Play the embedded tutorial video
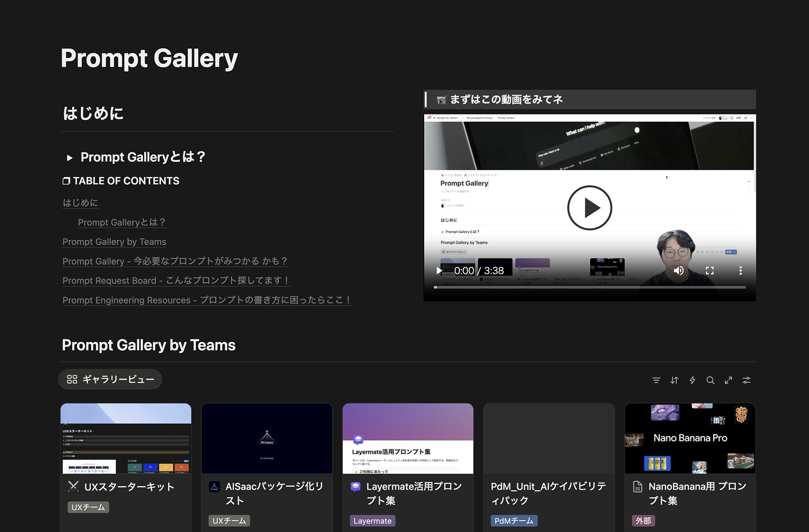809x532 pixels. (589, 207)
